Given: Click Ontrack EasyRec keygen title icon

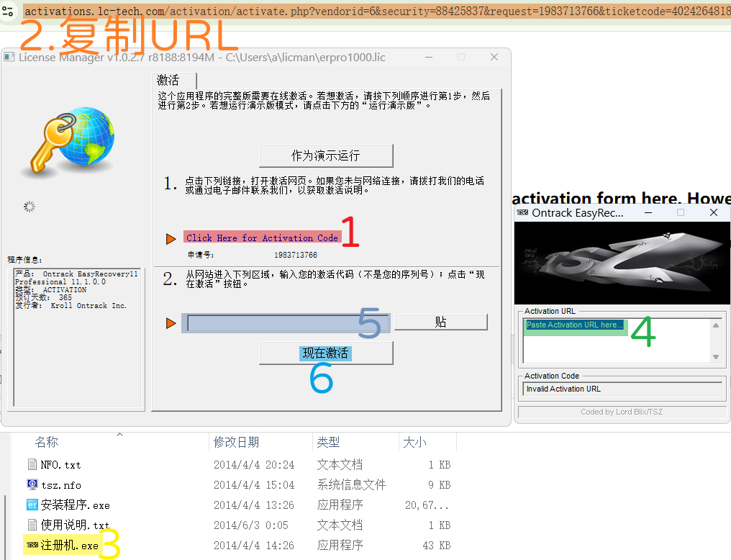Looking at the screenshot, I should tap(522, 212).
